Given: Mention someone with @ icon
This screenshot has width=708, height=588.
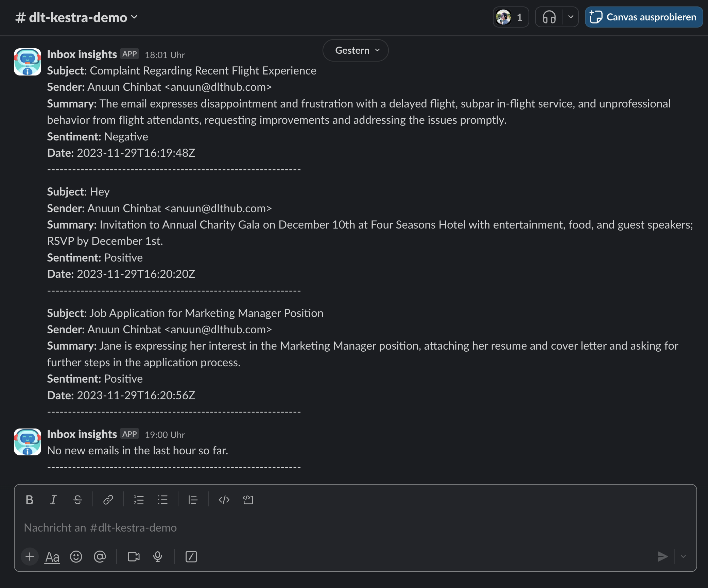Looking at the screenshot, I should [100, 557].
